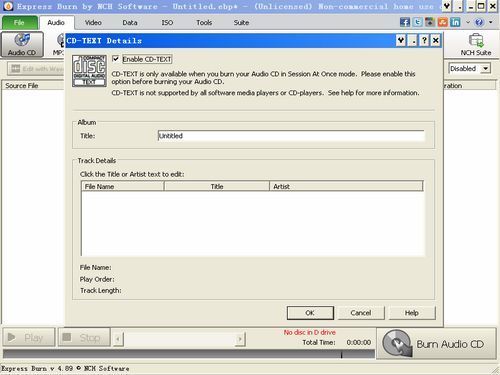Open the Disabled dropdown
Viewport: 500px width, 375px height.
(470, 69)
